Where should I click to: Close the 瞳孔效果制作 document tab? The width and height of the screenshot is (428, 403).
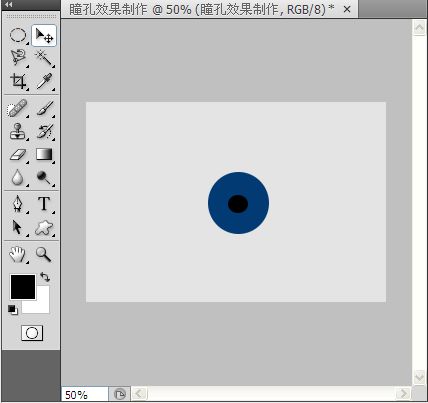tap(347, 9)
